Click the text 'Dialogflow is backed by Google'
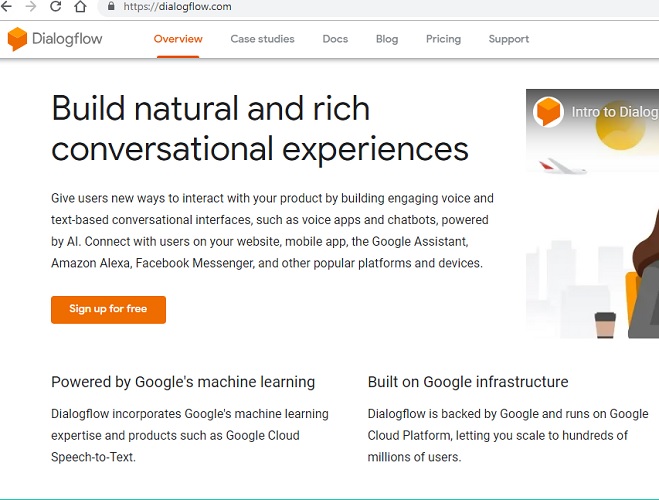The height and width of the screenshot is (500, 659). click(x=453, y=414)
